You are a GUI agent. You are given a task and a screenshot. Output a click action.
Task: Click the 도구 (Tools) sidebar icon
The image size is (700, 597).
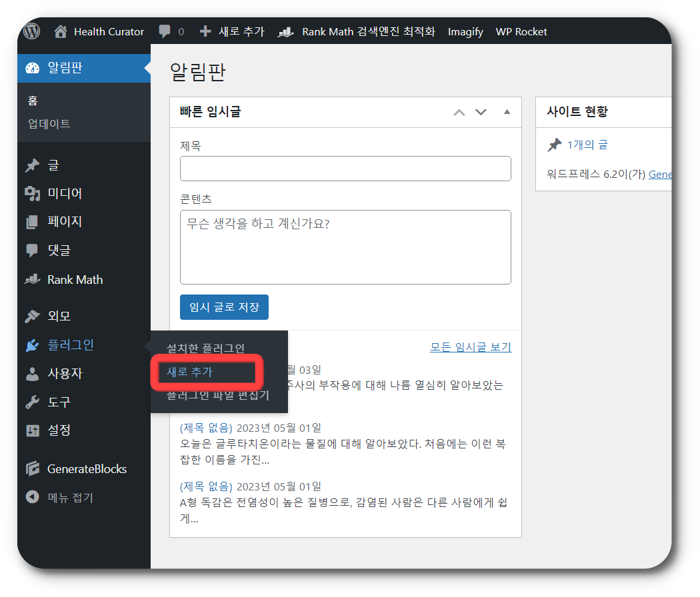click(33, 401)
